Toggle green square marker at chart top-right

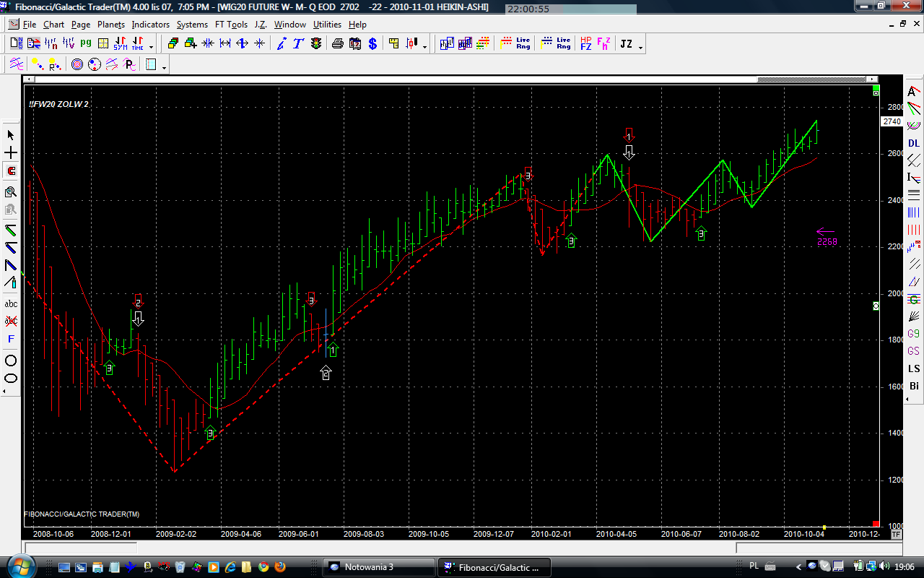tap(876, 93)
